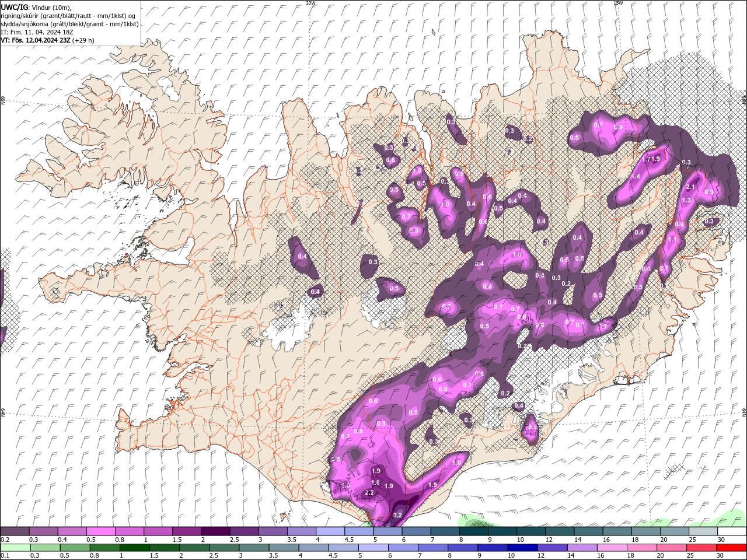Image resolution: width=747 pixels, height=560 pixels.
Task: Pick the light lavender upper swatch starting at 4
Action: pyautogui.click(x=330, y=531)
